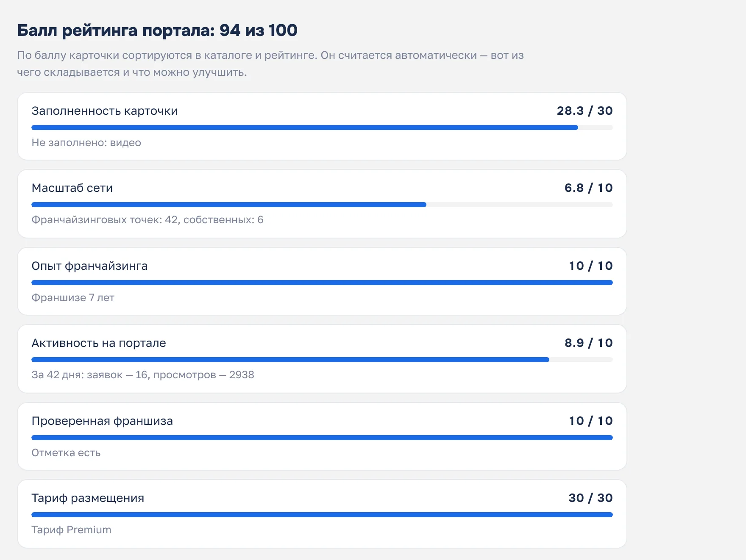The image size is (746, 560).
Task: Click the "Франшизе 7 лет" note
Action: (73, 298)
